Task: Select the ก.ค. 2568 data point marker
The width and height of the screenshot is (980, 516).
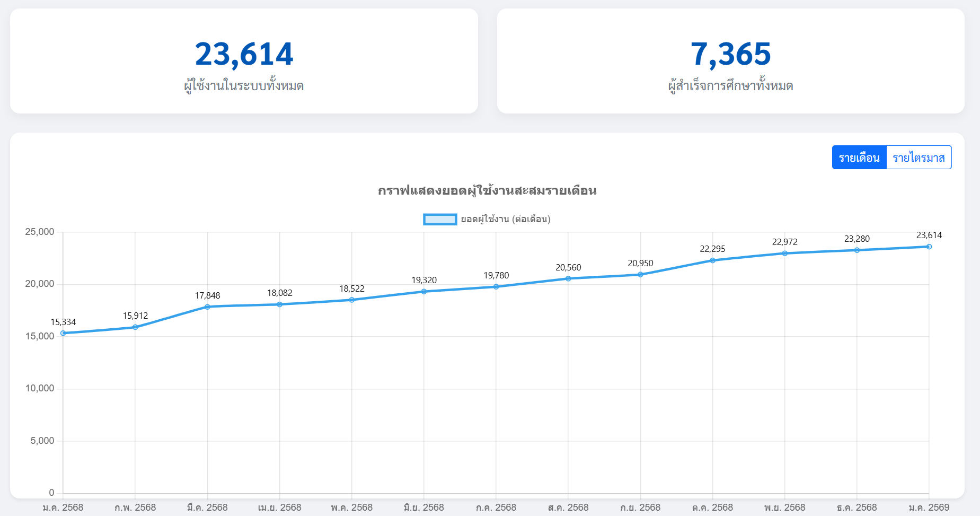Action: coord(496,287)
